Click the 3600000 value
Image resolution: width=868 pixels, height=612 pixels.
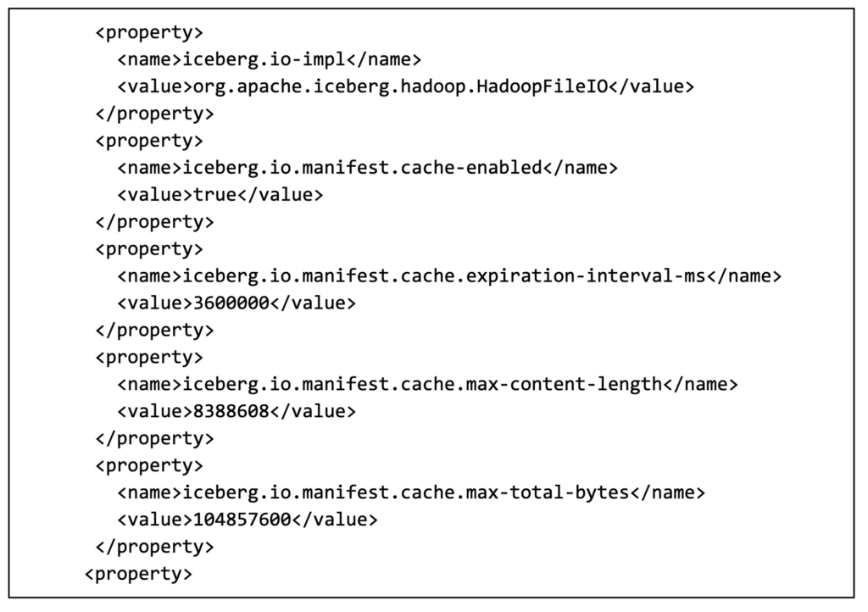pos(231,303)
